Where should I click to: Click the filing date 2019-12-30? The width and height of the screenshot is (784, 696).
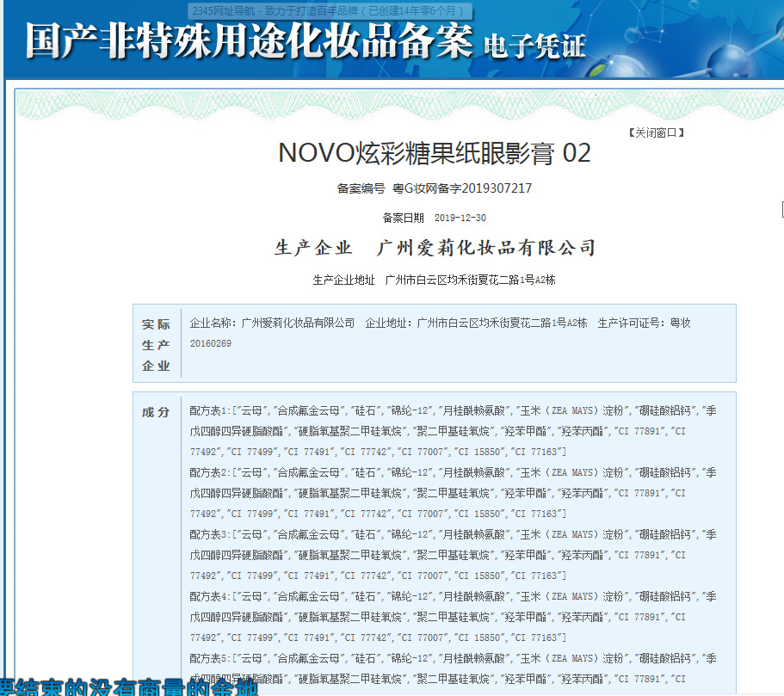point(460,218)
